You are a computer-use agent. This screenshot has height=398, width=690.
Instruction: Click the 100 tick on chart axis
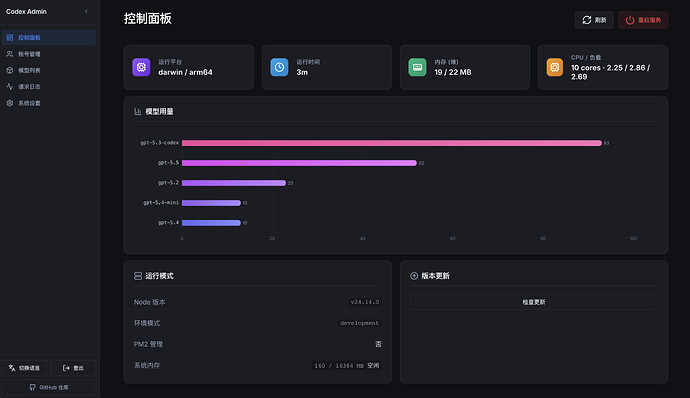click(x=633, y=238)
